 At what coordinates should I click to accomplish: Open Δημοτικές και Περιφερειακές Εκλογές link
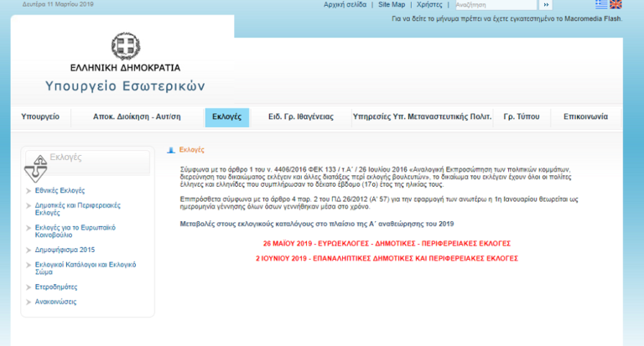click(x=78, y=209)
